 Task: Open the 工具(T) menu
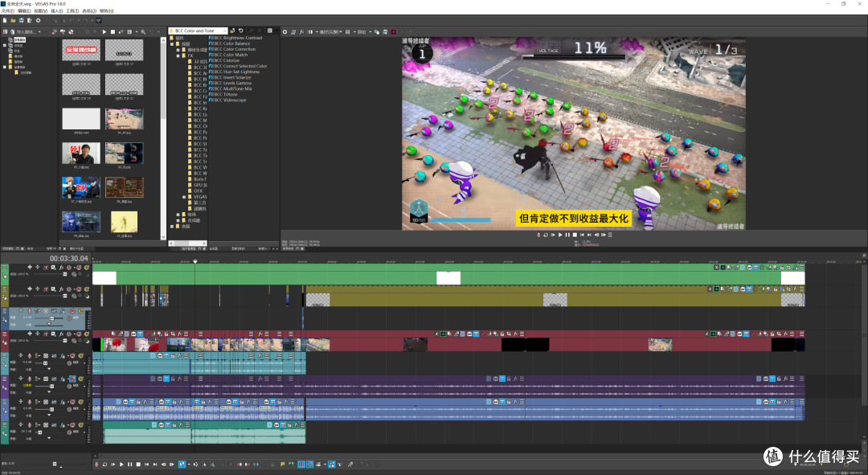[72, 11]
